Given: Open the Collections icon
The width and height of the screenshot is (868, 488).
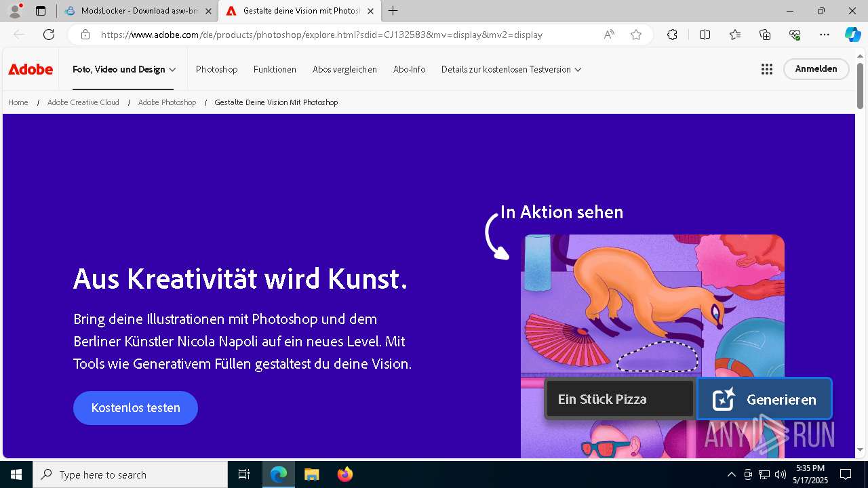Looking at the screenshot, I should click(x=765, y=35).
